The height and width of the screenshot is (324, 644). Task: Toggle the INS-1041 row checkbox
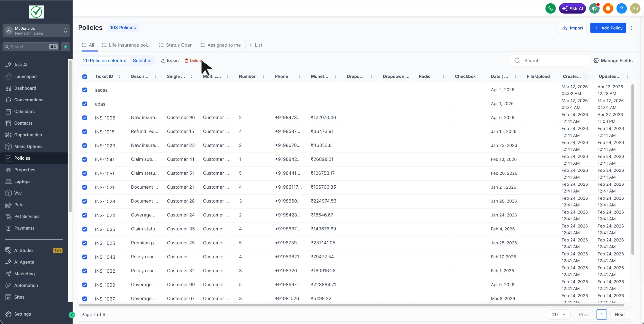[85, 160]
